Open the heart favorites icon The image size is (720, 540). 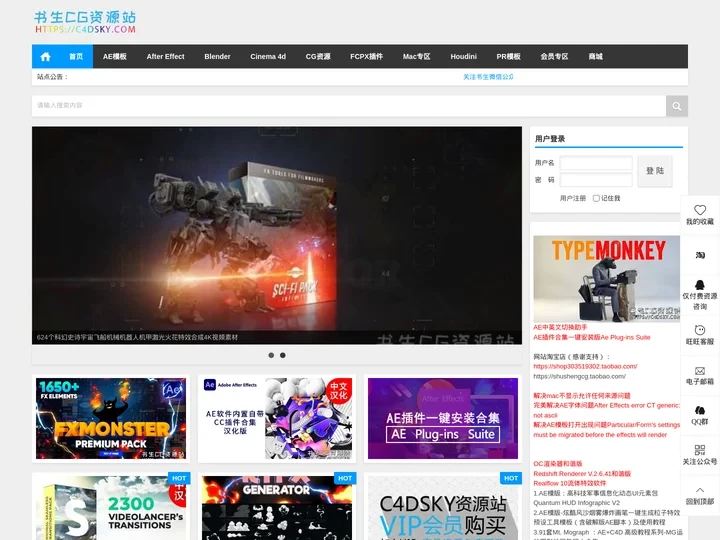(700, 210)
